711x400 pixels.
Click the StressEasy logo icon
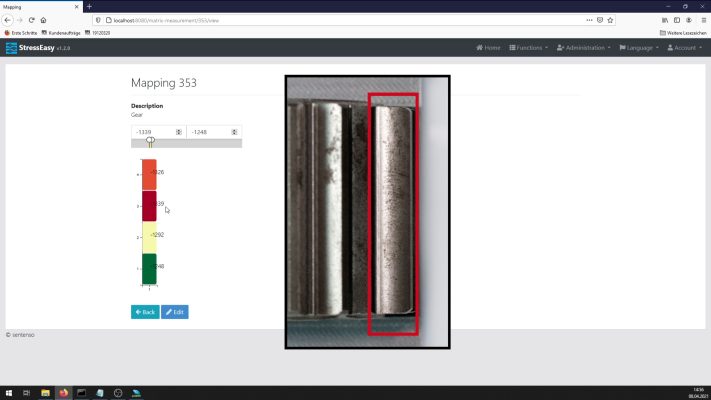point(11,48)
